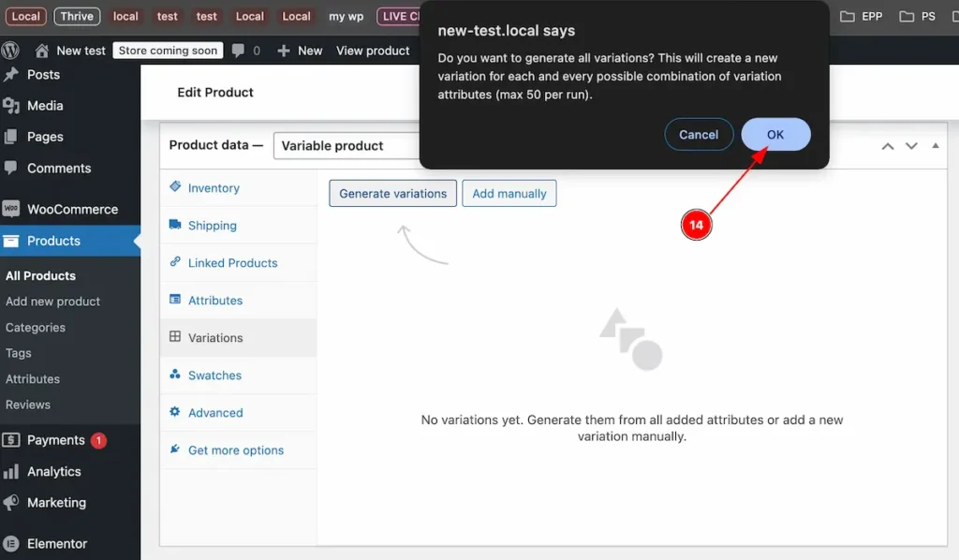The height and width of the screenshot is (560, 959).
Task: Open the EPP bookmarks folder
Action: (x=862, y=17)
